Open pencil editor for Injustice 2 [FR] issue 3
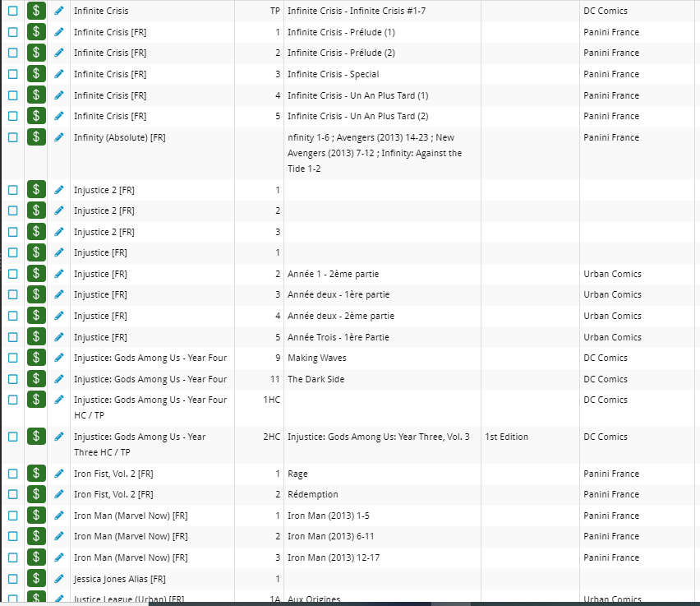Screen dimensions: 700x606 click(59, 232)
